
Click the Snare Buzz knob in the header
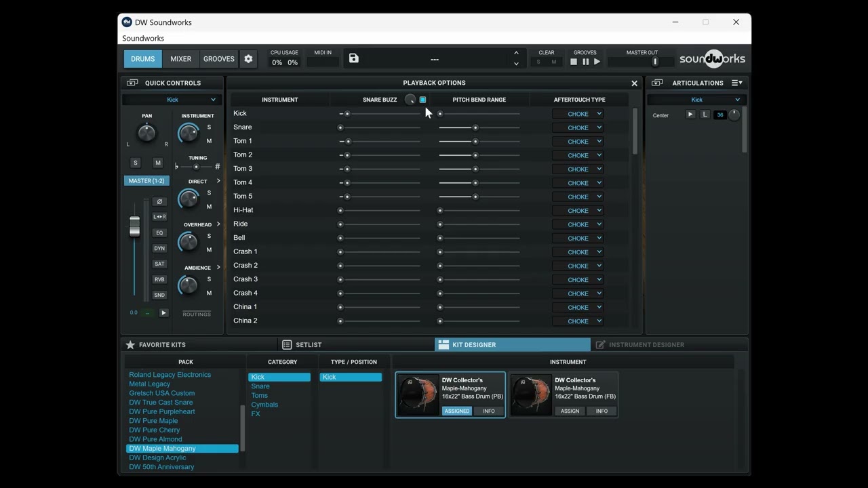[x=410, y=100]
